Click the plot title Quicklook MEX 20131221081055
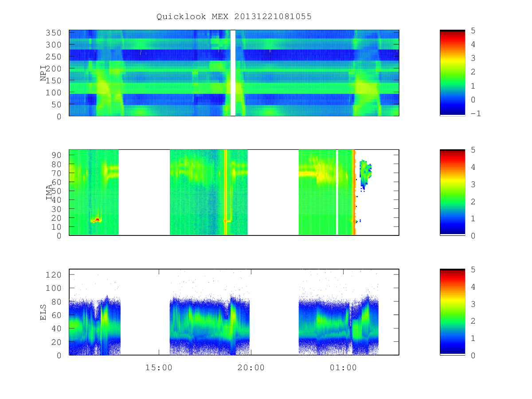 click(234, 16)
